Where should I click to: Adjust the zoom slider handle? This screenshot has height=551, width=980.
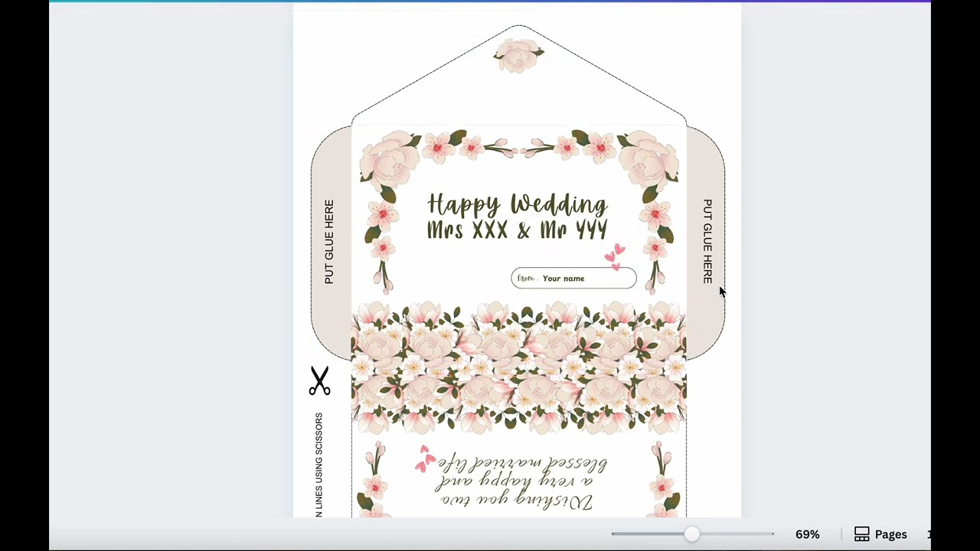click(691, 534)
